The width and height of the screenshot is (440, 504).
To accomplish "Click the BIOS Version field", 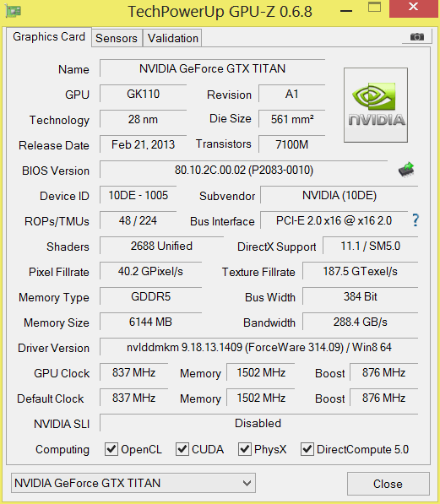I will pos(244,170).
